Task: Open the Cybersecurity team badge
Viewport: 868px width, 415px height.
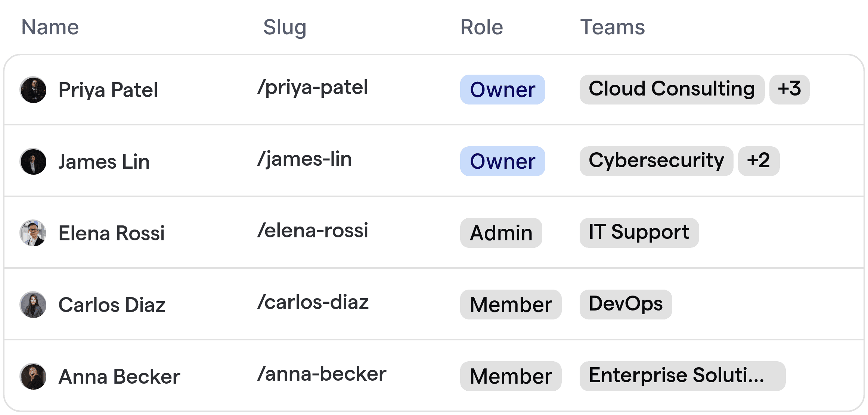Action: click(x=656, y=161)
